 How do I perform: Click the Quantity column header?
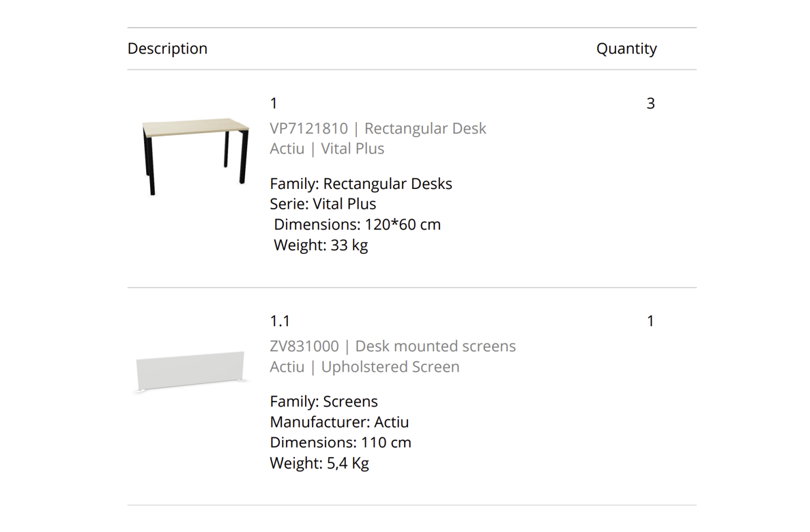click(626, 48)
